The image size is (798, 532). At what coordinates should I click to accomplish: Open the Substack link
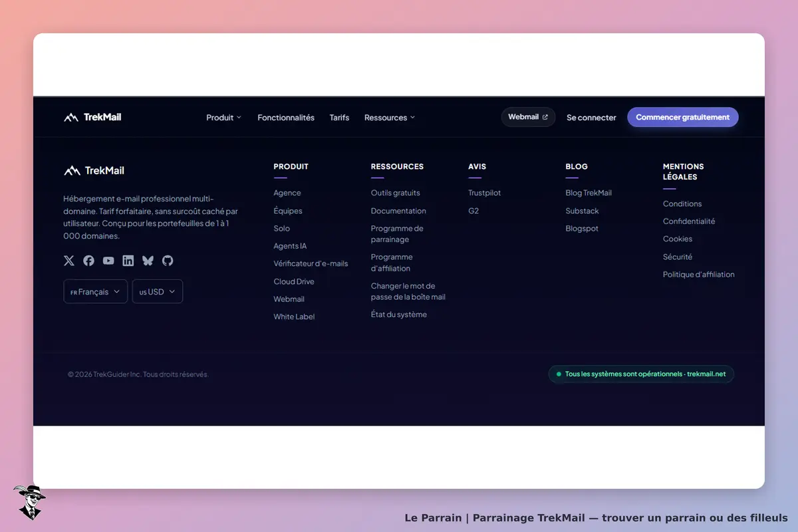point(582,211)
